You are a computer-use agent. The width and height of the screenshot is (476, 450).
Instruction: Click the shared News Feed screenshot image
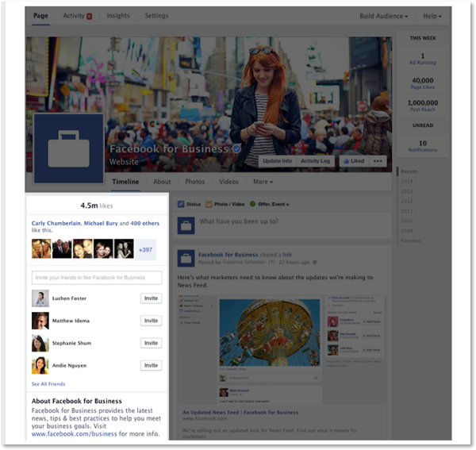tap(282, 349)
